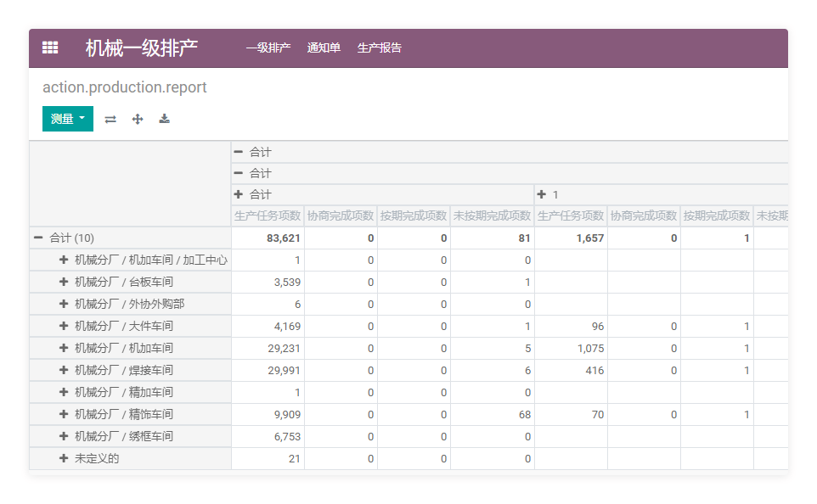Click the expand all arrows icon
The height and width of the screenshot is (504, 817).
[x=138, y=120]
